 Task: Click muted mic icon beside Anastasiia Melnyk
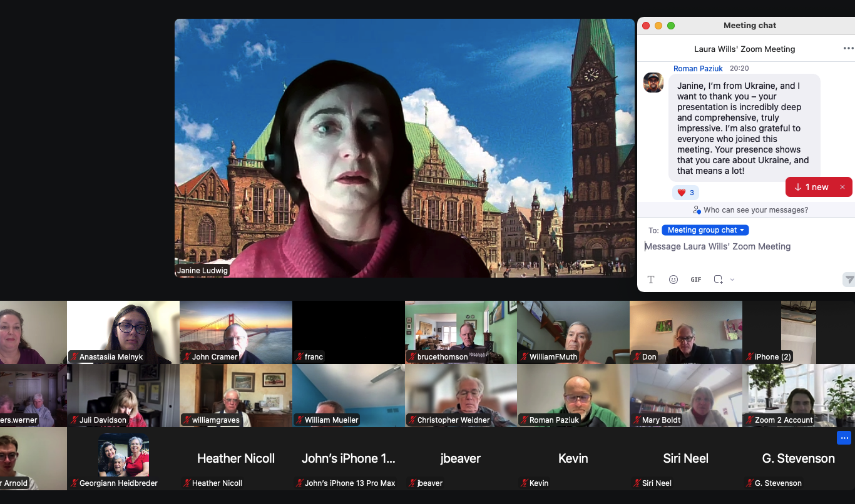coord(74,357)
